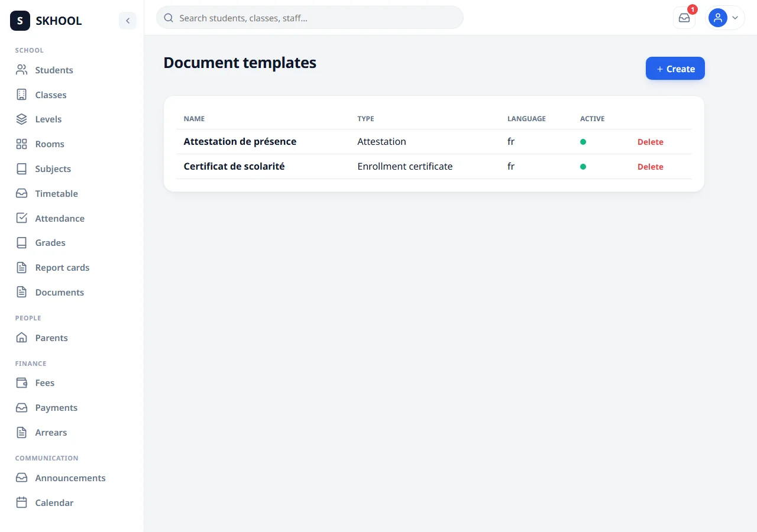Click the ACTIVE column header

tap(592, 119)
